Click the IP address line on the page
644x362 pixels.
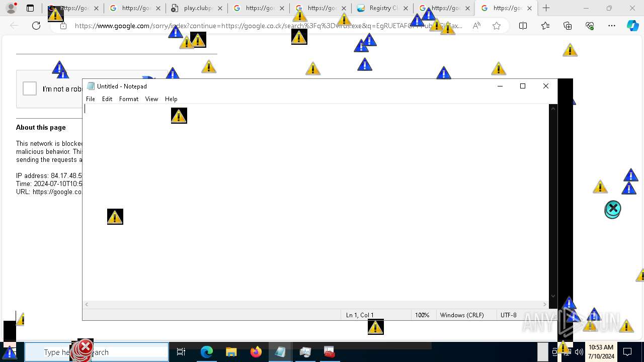pos(49,175)
